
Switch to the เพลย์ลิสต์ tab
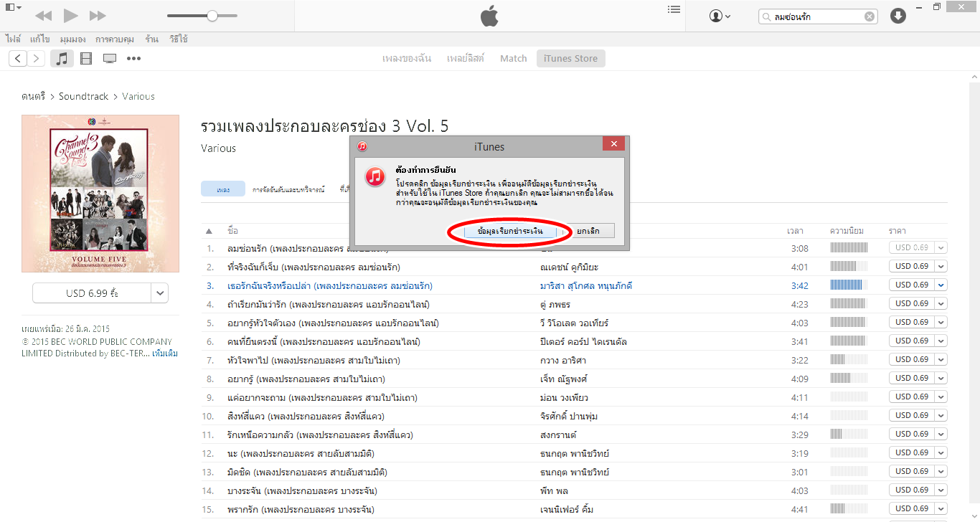(x=466, y=59)
